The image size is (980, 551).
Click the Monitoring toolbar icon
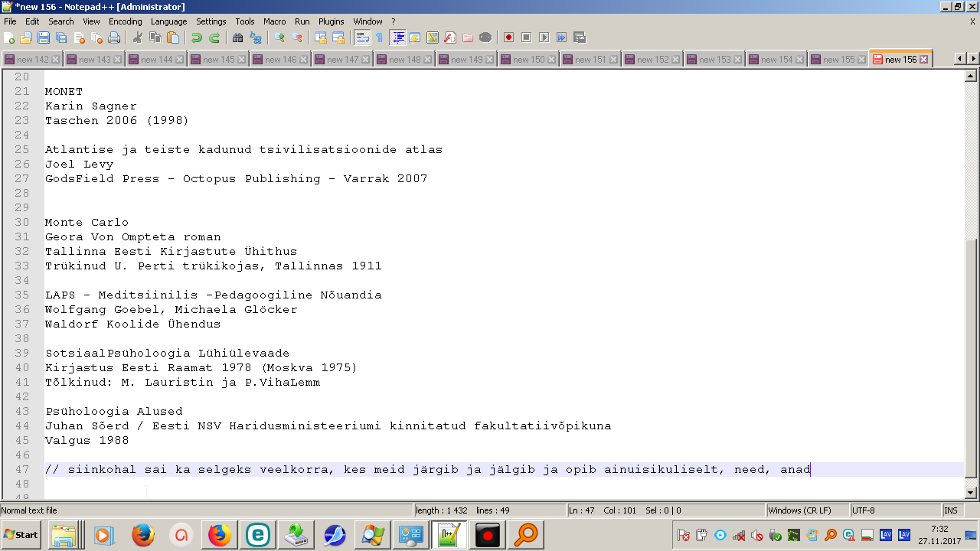pyautogui.click(x=485, y=37)
